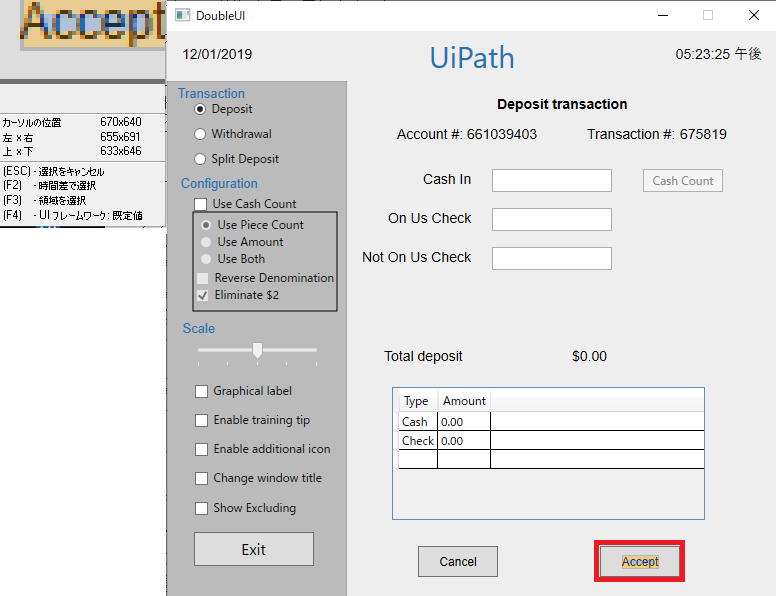Check the Enable training tip option
This screenshot has height=596, width=776.
click(x=202, y=420)
